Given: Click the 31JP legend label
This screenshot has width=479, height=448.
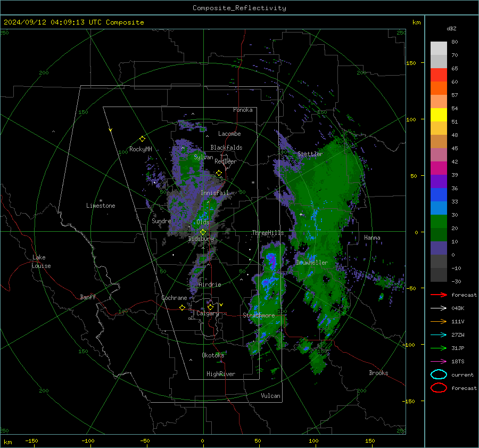Looking at the screenshot, I should coord(458,348).
